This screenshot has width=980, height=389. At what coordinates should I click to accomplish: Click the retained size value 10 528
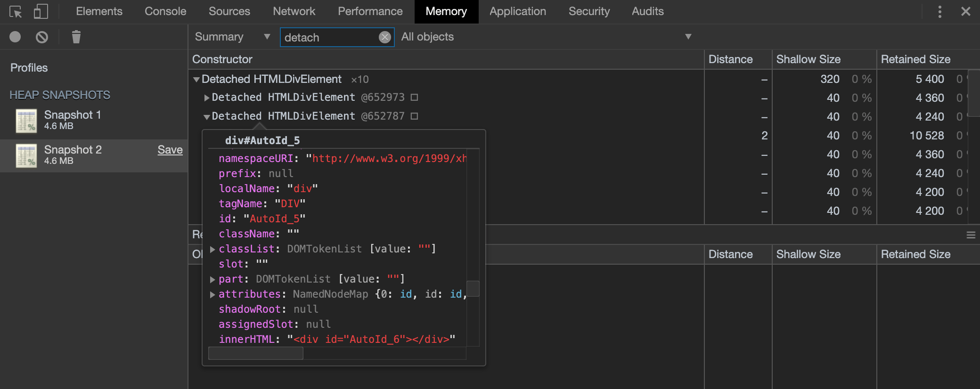927,136
